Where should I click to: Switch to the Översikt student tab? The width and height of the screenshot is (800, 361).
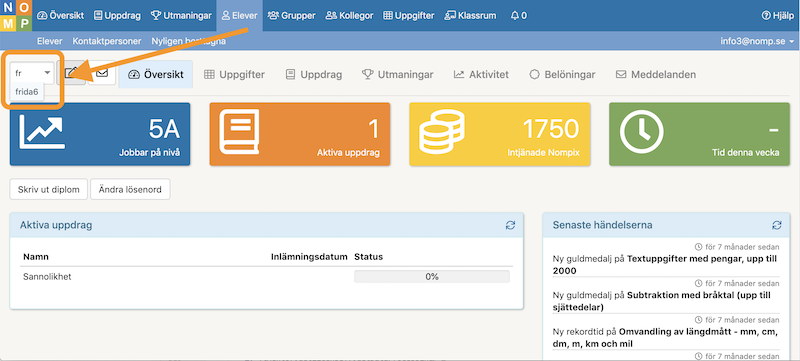coord(156,74)
